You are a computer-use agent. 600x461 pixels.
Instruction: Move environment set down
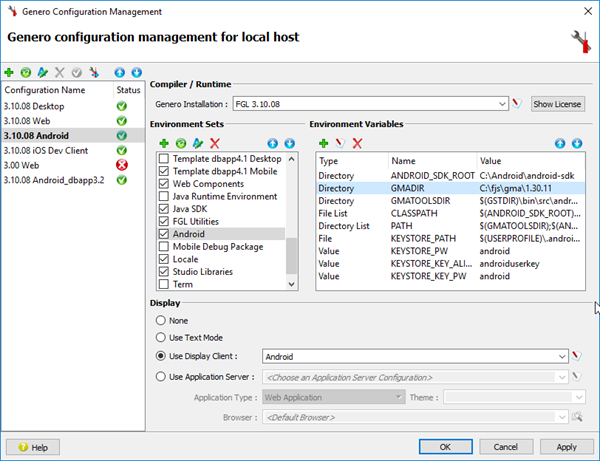[290, 143]
